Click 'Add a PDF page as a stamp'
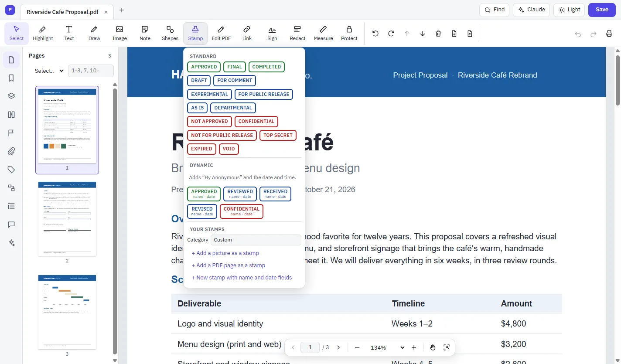The width and height of the screenshot is (621, 364). coord(229,265)
